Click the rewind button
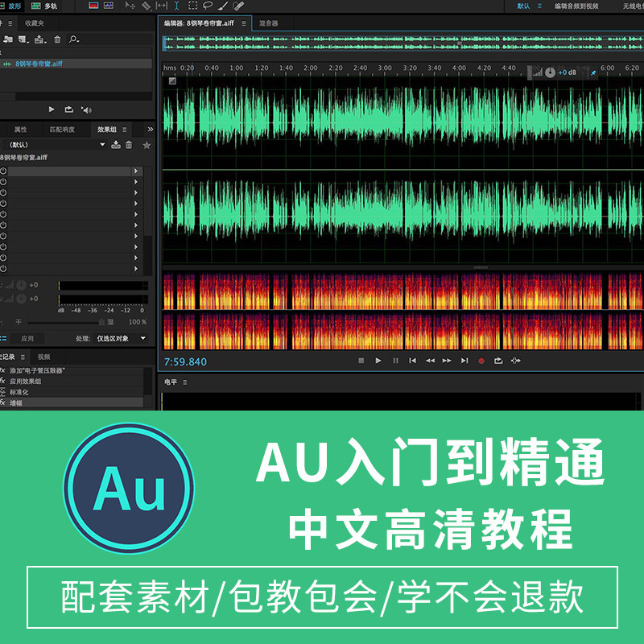Screen dimensions: 644x644 click(430, 361)
